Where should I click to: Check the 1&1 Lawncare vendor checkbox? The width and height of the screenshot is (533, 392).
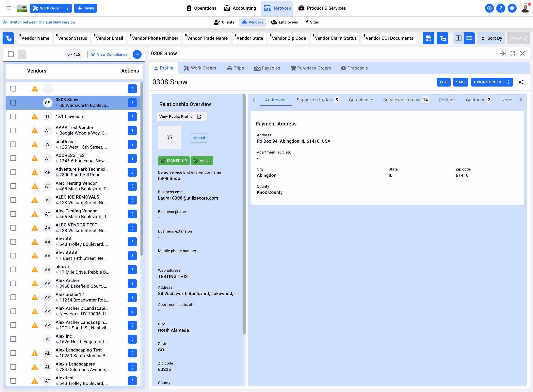click(13, 117)
